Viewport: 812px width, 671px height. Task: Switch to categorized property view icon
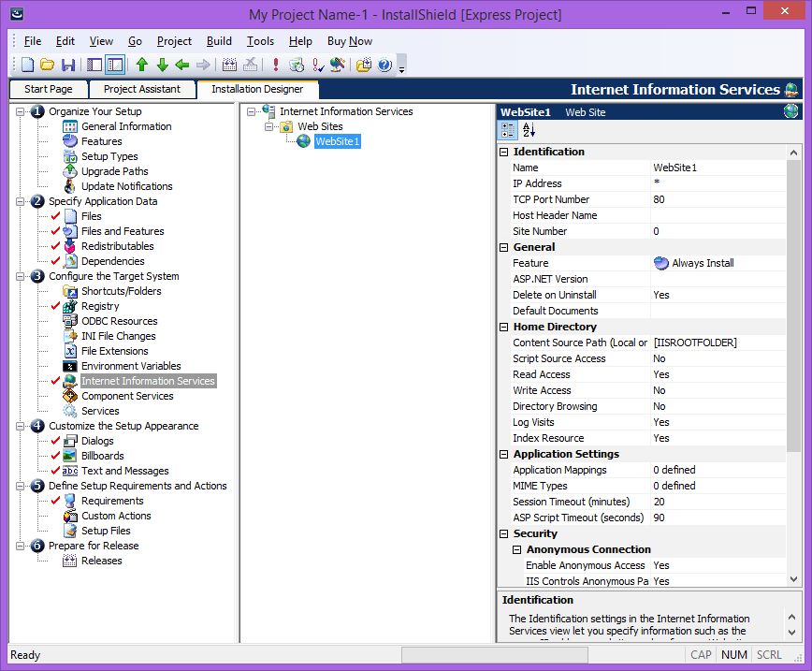click(x=508, y=130)
